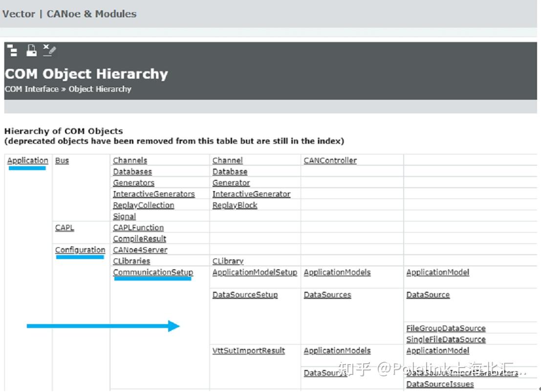Viewport: 541px width, 392px height.
Task: Open the VttSutImportResult link
Action: pos(249,350)
